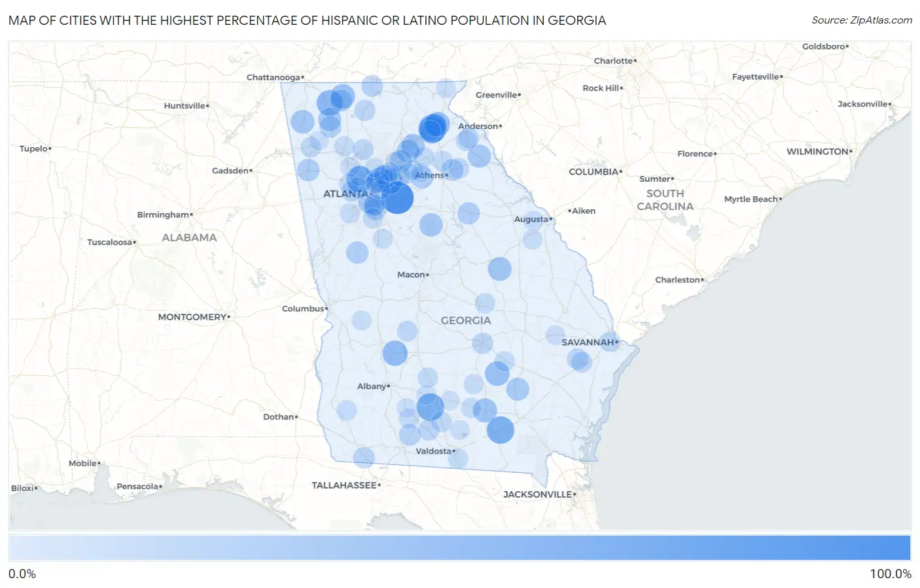Click the TALLAHASSEE city label

click(x=344, y=485)
